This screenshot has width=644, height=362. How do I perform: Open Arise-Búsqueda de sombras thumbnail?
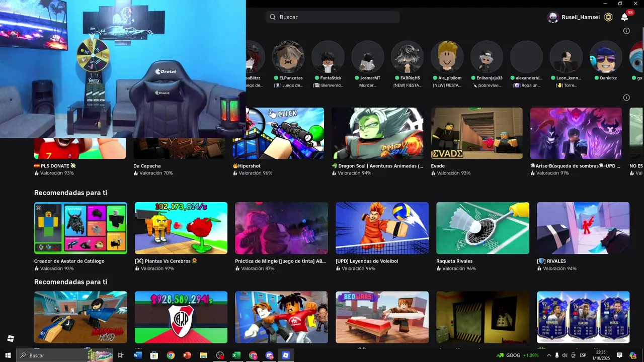pyautogui.click(x=576, y=133)
